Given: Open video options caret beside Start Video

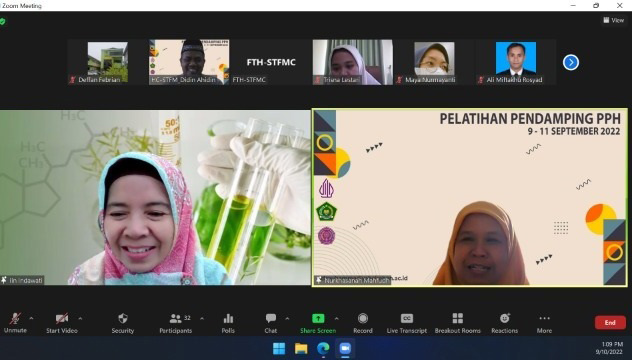Looking at the screenshot, I should pyautogui.click(x=80, y=318).
